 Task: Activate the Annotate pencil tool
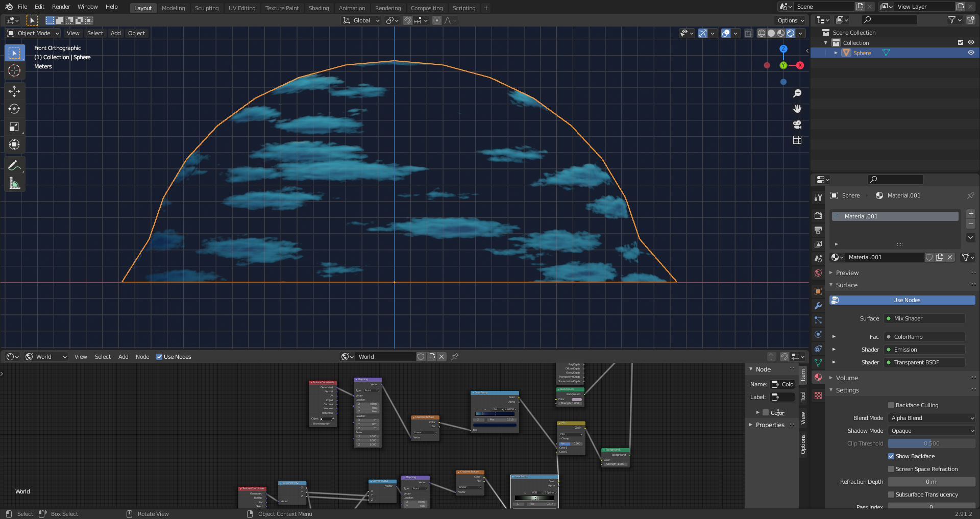tap(14, 165)
